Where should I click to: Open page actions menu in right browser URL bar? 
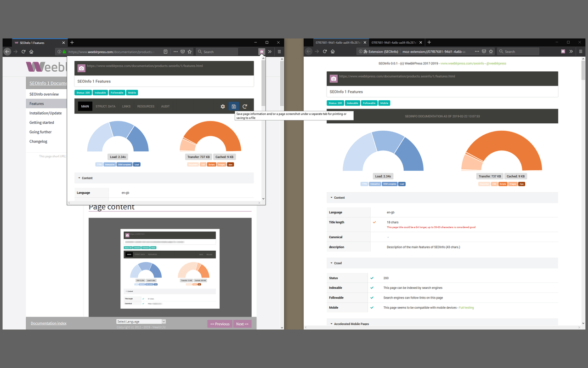[x=477, y=52]
